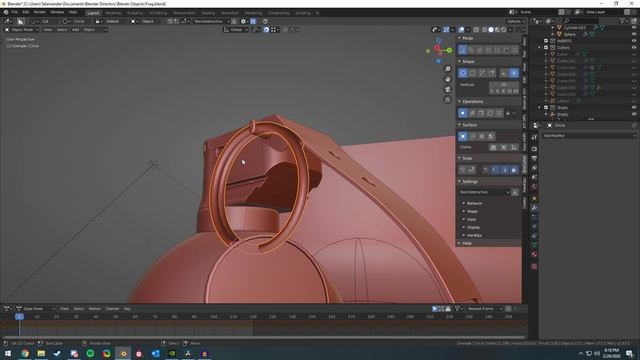Open Chrome from the Windows taskbar

coord(25,353)
